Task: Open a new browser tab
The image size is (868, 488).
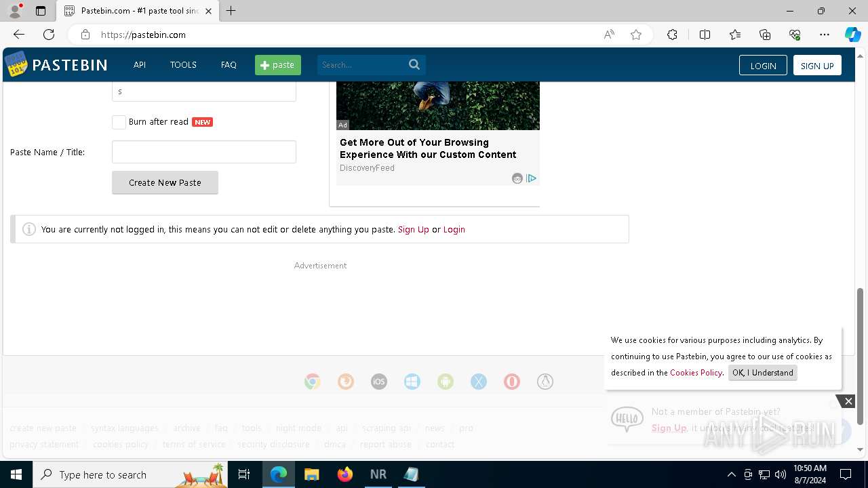Action: coord(231,11)
